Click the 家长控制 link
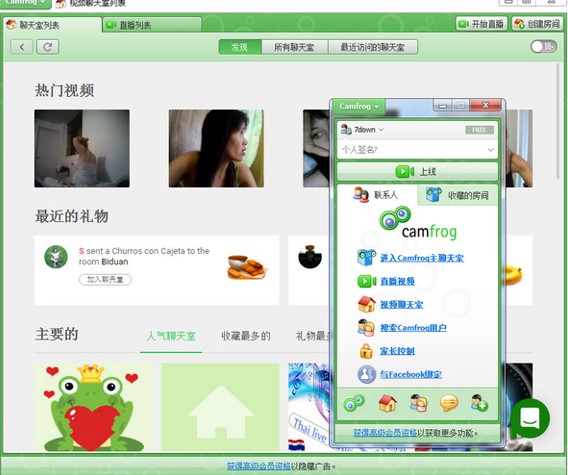The height and width of the screenshot is (475, 568). coord(397,351)
